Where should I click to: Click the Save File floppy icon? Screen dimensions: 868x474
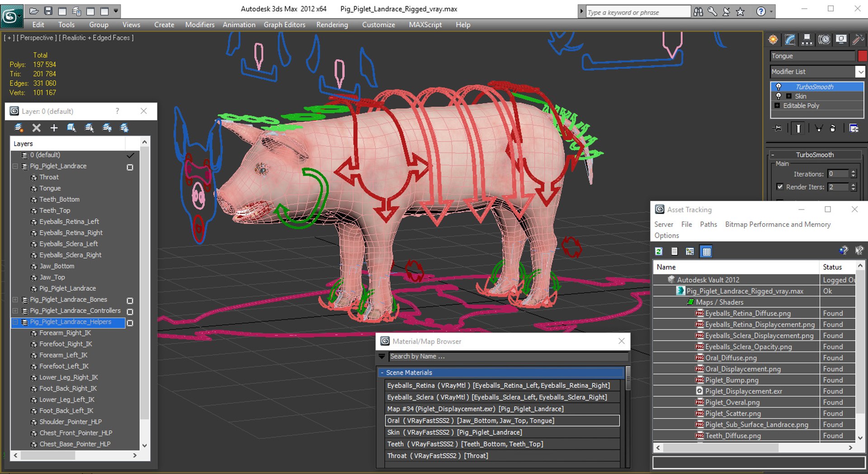pos(48,11)
